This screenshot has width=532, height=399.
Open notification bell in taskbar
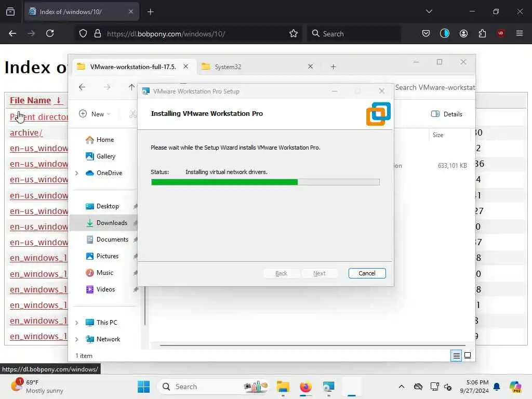(x=497, y=387)
